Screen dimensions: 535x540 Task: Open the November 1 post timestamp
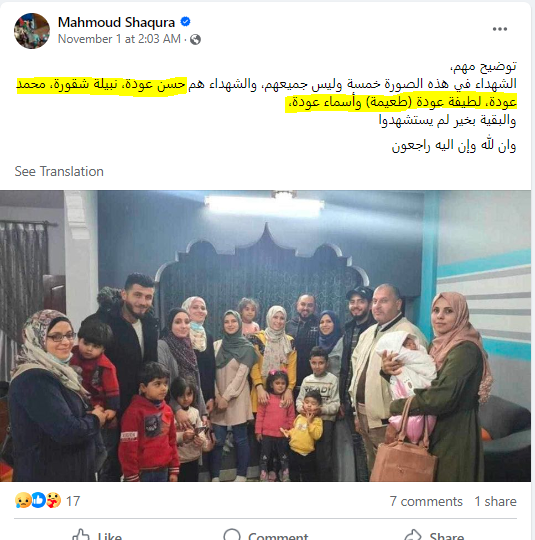[119, 39]
